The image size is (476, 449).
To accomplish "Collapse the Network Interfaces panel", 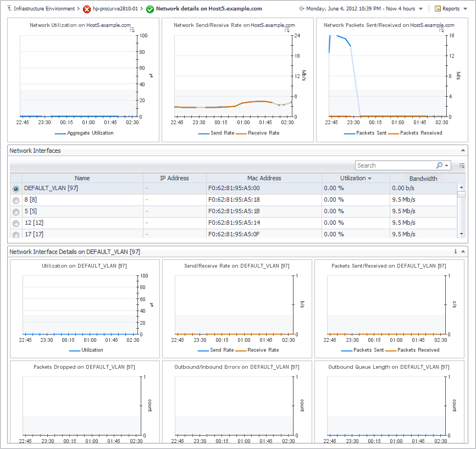I will point(463,150).
